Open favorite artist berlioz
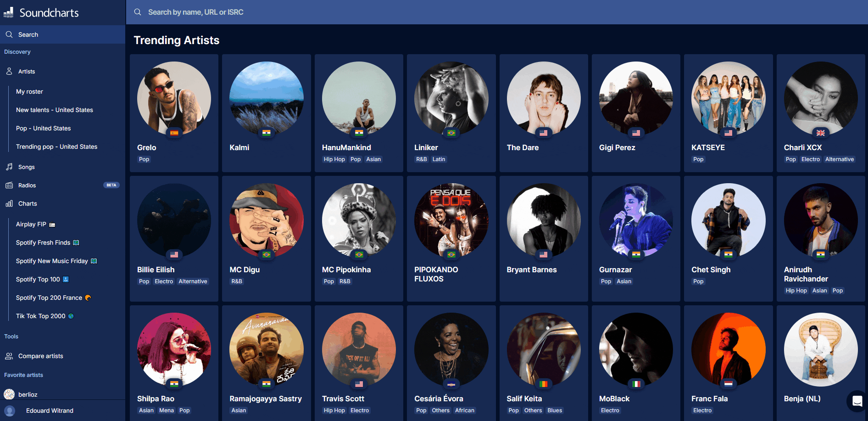868x421 pixels. 28,394
